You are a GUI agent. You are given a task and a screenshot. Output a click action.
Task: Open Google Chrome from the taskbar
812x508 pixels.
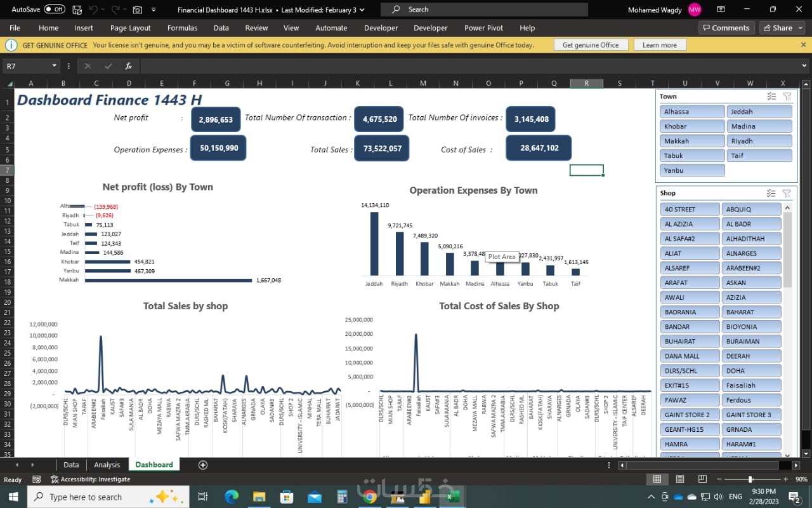370,497
